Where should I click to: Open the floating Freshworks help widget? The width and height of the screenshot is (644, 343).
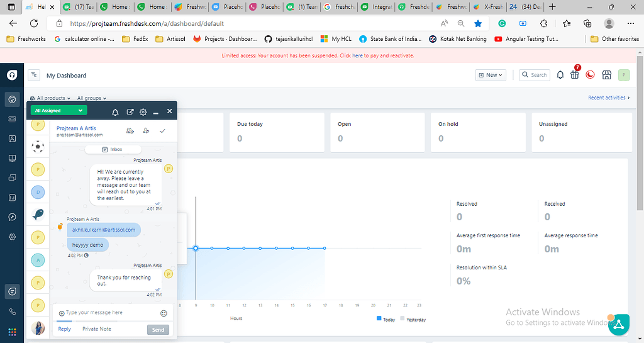[619, 325]
